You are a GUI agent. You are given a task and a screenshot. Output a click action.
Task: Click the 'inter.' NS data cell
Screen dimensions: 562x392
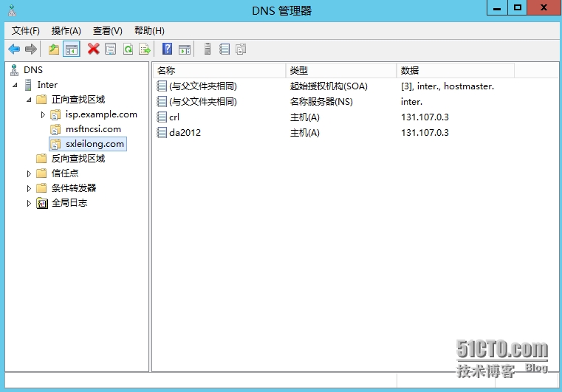click(x=411, y=102)
